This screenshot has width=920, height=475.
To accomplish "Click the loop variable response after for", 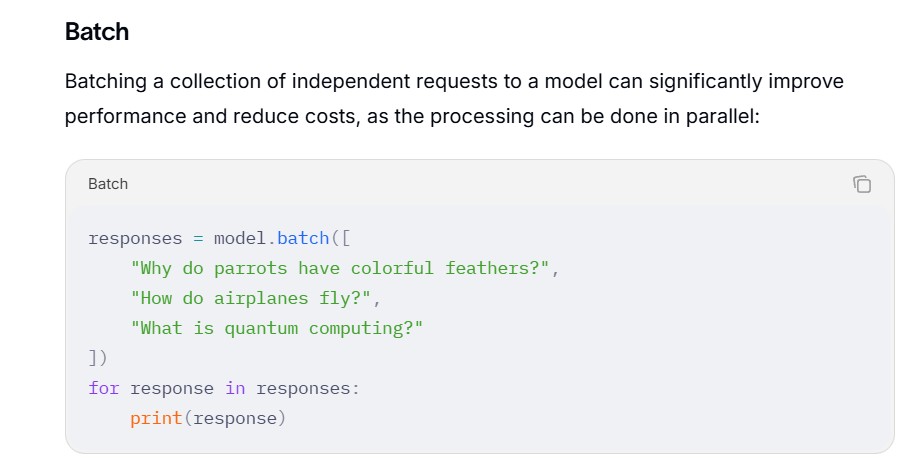I will coord(172,389).
